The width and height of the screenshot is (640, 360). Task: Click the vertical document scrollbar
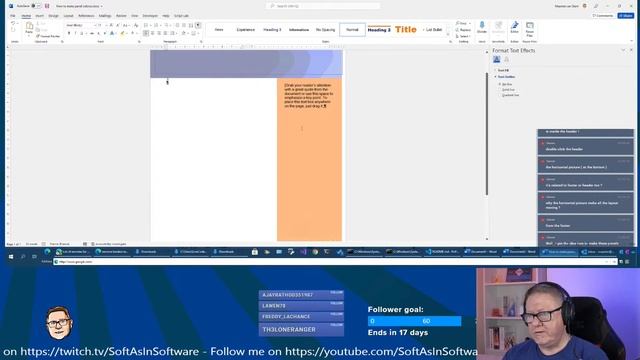pyautogui.click(x=487, y=134)
